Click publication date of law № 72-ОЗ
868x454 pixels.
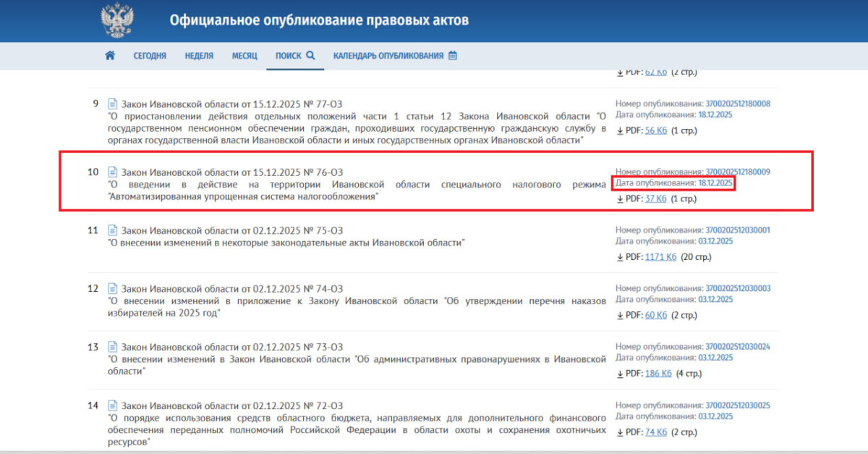pos(716,416)
